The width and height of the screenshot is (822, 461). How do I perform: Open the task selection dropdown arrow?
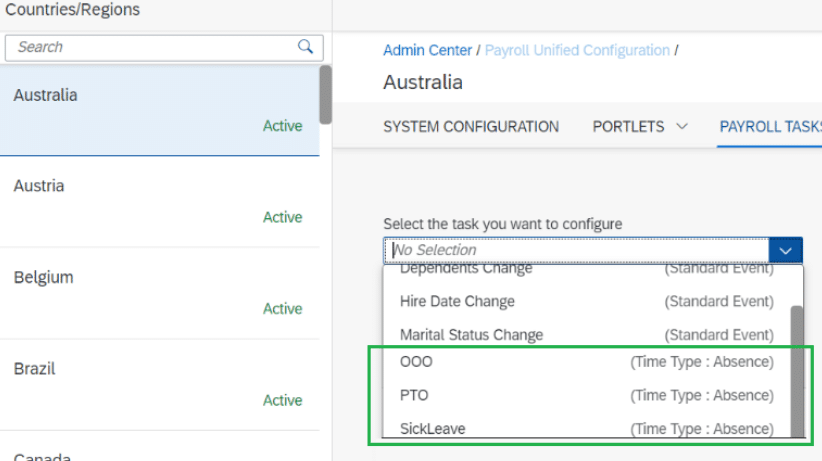pos(786,250)
